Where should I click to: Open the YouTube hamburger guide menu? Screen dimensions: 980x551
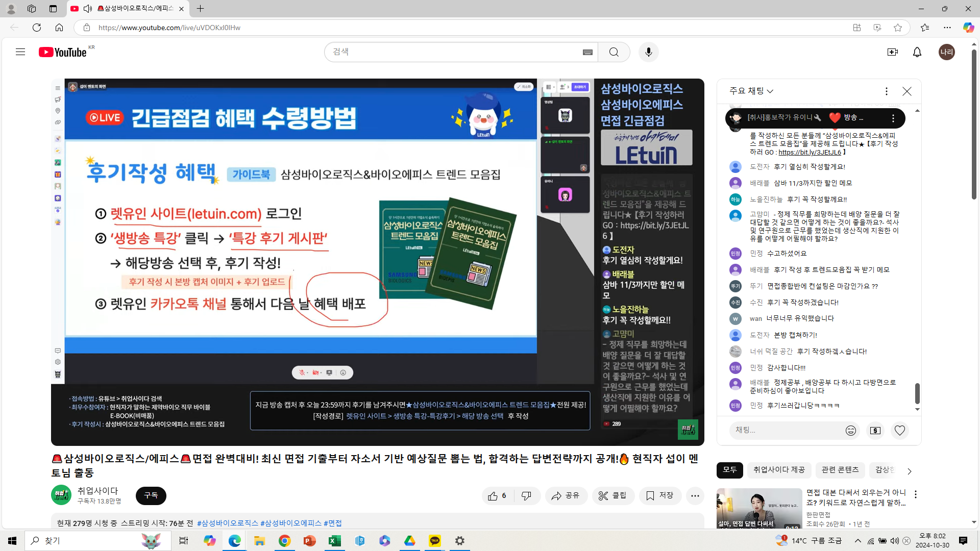(20, 52)
